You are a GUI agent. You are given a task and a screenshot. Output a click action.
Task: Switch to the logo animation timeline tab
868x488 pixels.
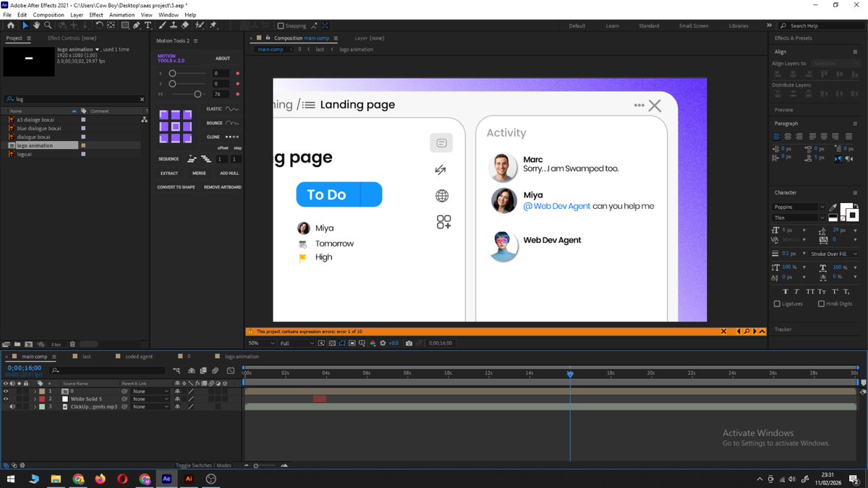(x=242, y=356)
